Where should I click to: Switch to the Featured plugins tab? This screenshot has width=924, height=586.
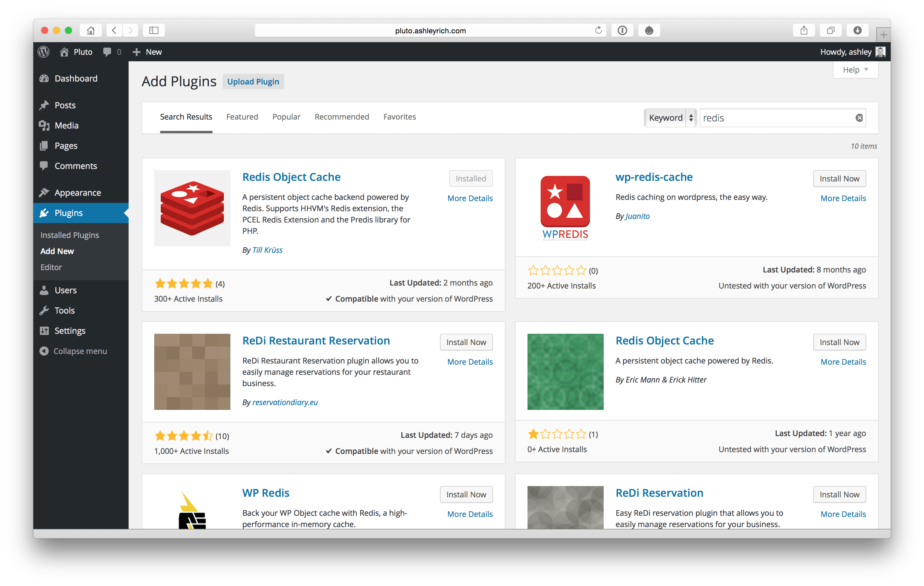click(242, 117)
